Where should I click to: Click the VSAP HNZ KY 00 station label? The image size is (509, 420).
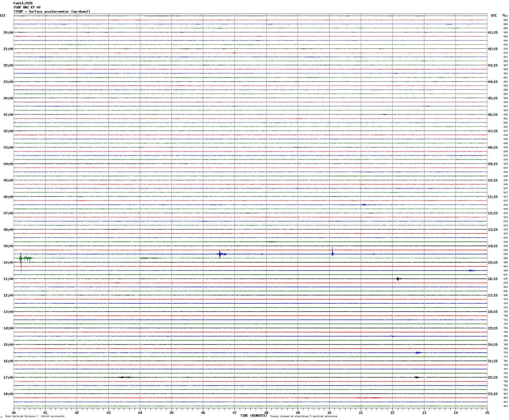coord(27,7)
